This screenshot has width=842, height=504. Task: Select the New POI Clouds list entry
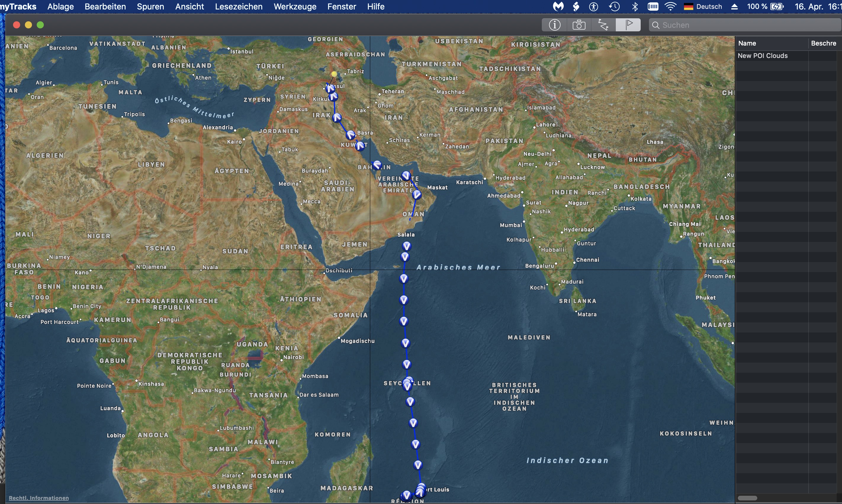coord(763,56)
